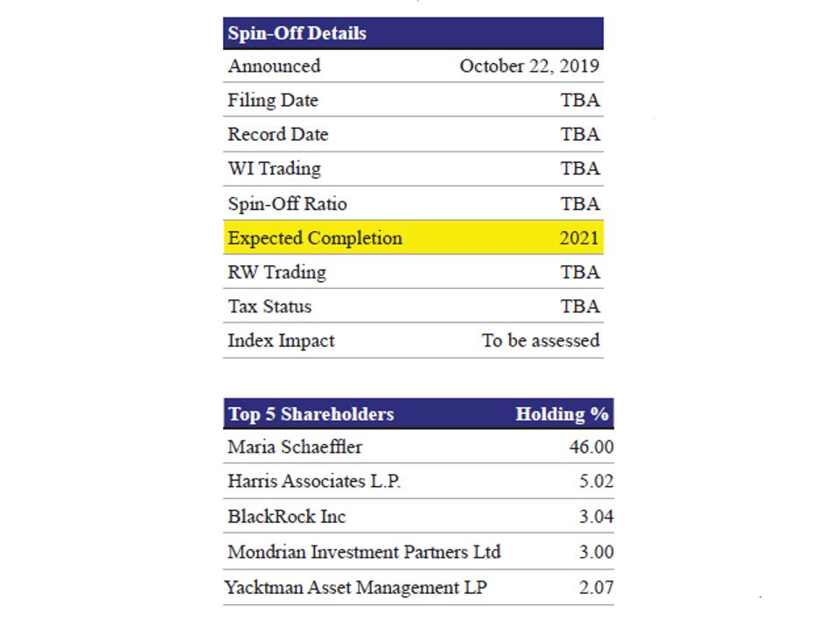
Task: Click the Spin-Off Details table header
Action: coord(297,33)
